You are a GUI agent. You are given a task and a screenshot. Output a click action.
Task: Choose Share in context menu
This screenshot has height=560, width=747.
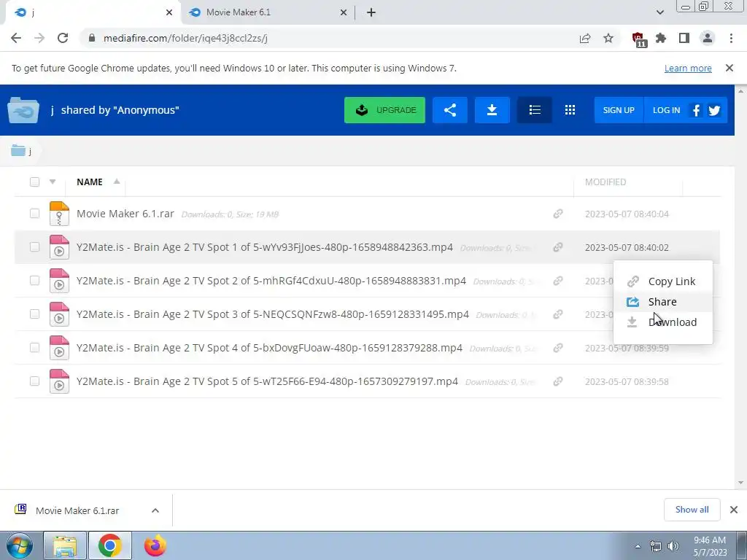pyautogui.click(x=662, y=302)
